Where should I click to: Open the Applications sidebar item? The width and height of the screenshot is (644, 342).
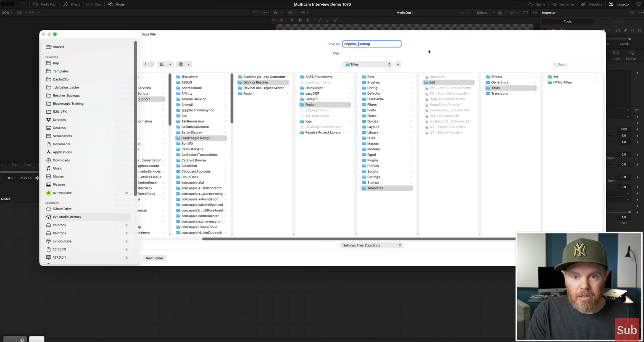[62, 152]
